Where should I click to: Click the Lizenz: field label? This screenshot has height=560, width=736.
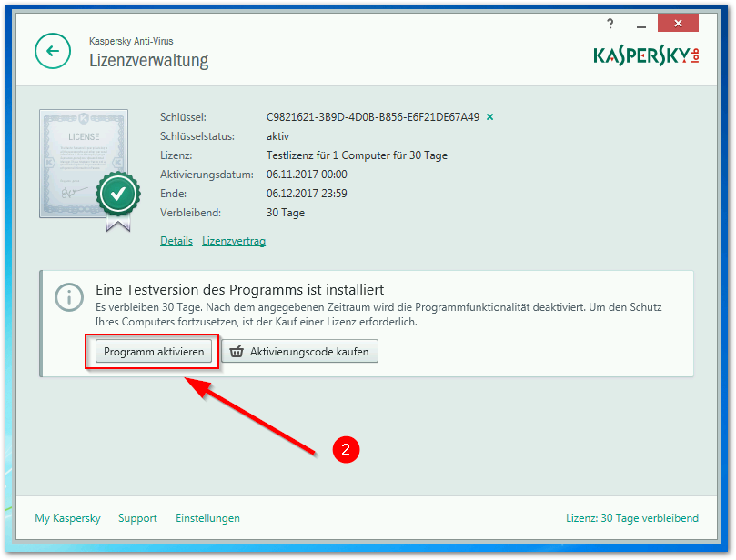tap(176, 155)
